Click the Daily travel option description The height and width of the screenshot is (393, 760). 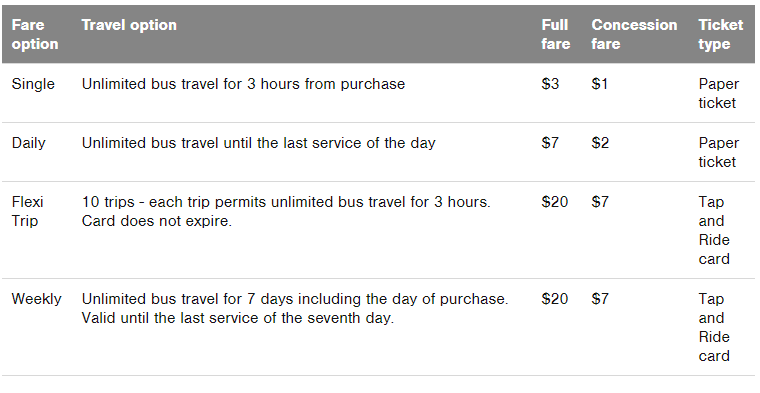(258, 143)
